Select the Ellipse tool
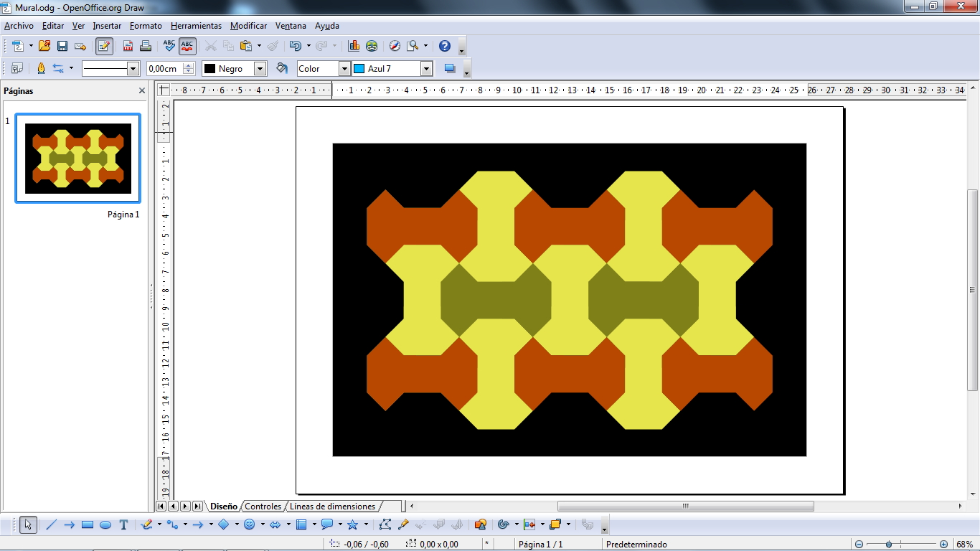Viewport: 980px width, 551px height. coord(105,524)
